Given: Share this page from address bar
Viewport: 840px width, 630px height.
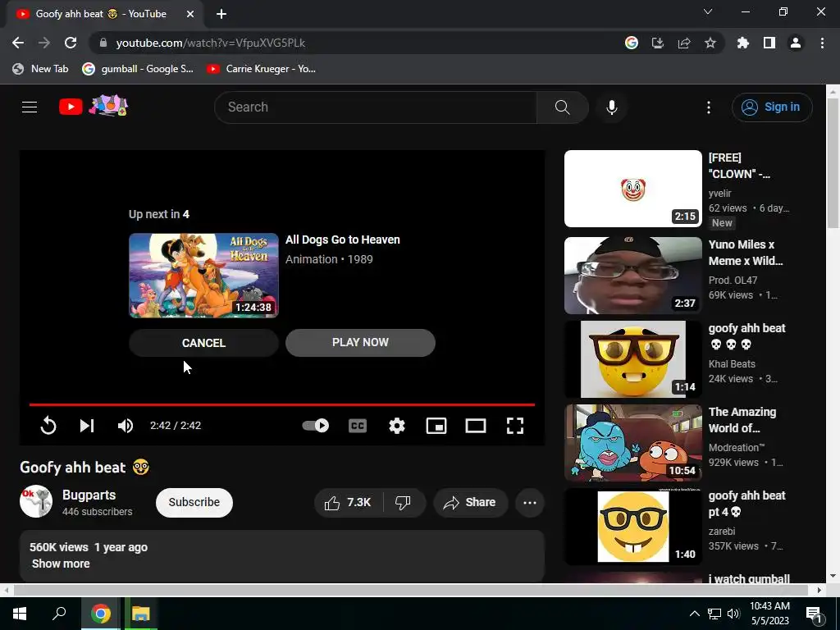Looking at the screenshot, I should (684, 43).
